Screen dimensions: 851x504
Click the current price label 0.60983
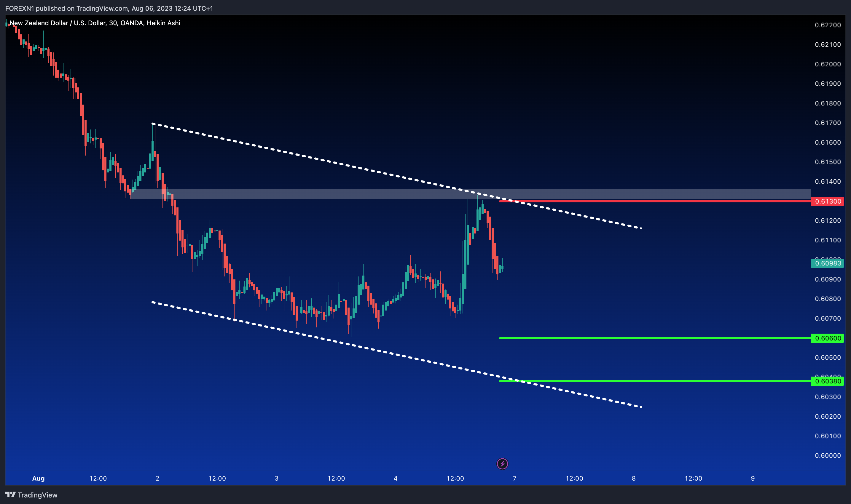click(x=827, y=263)
